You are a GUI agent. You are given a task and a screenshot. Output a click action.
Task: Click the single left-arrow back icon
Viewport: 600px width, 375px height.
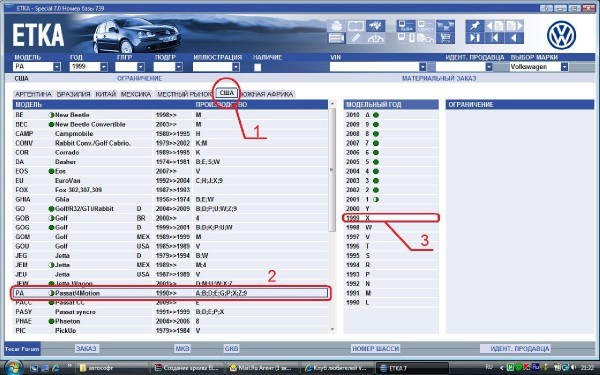pyautogui.click(x=514, y=38)
